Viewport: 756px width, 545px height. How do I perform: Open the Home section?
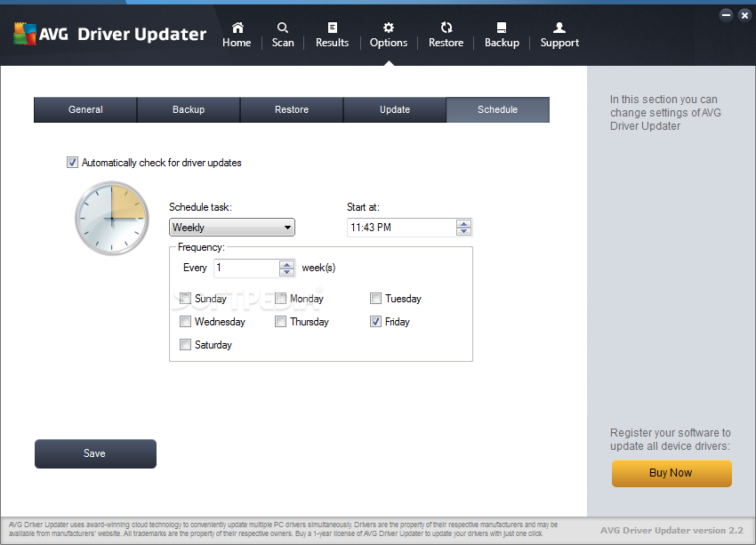pyautogui.click(x=237, y=36)
